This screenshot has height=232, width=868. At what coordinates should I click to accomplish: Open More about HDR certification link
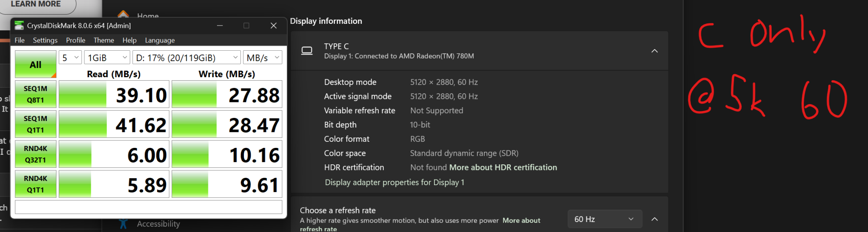503,167
